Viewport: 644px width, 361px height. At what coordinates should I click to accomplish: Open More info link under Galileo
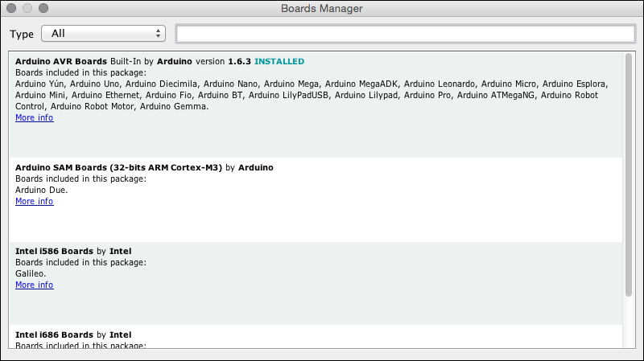pyautogui.click(x=35, y=285)
